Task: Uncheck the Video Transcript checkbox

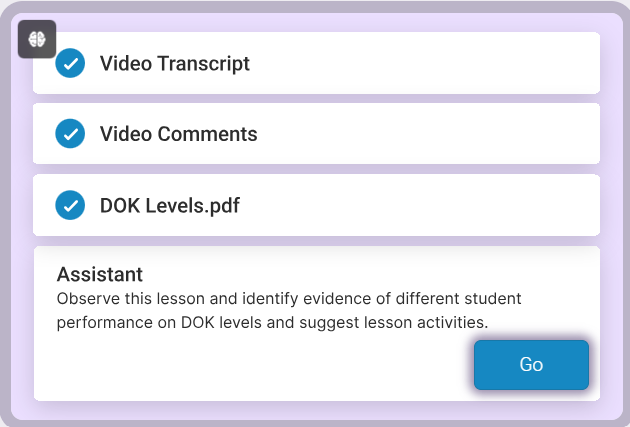Action: tap(70, 63)
